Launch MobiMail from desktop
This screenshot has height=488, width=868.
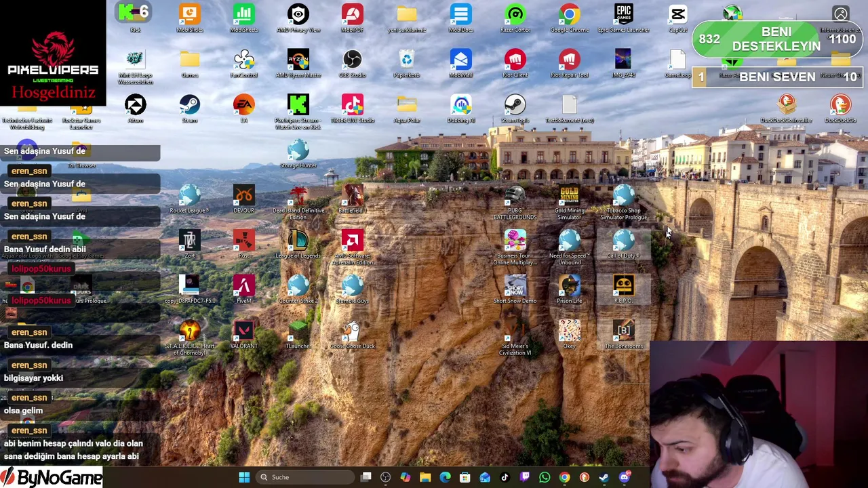[460, 64]
